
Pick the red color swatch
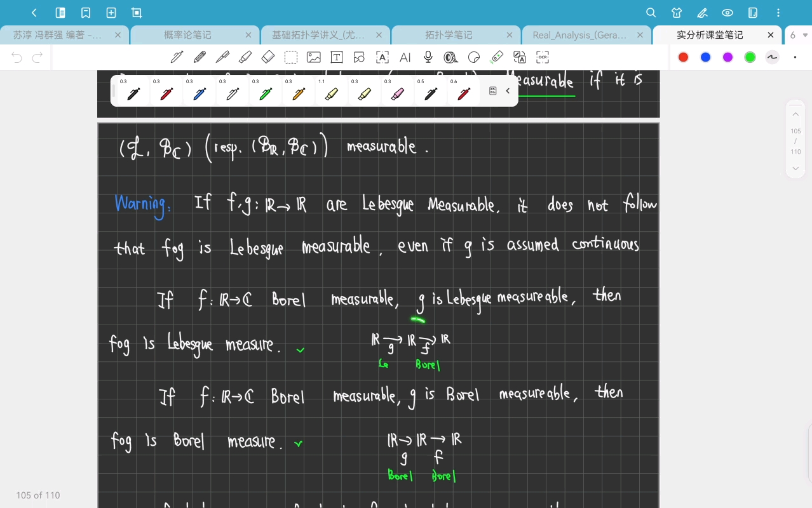(x=683, y=57)
